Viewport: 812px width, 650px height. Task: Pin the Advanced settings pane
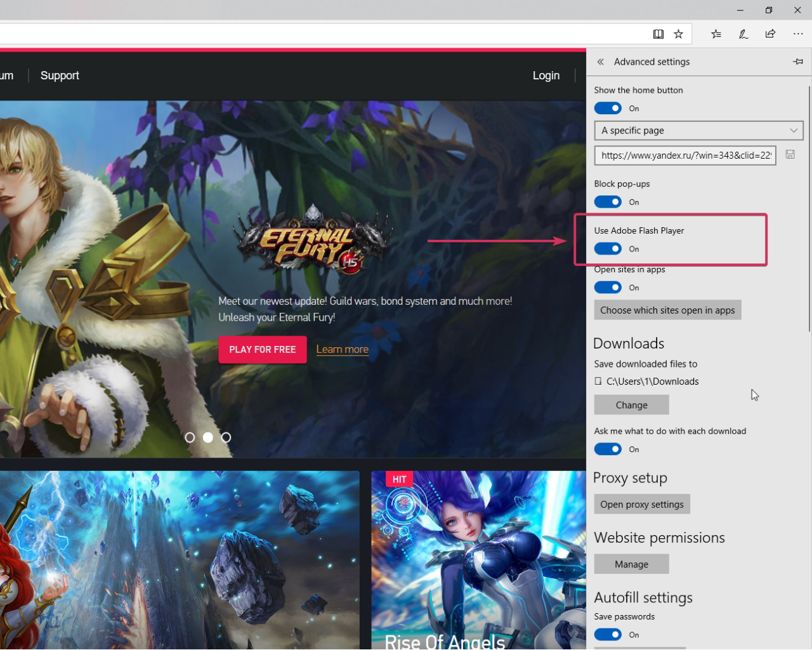pos(798,62)
